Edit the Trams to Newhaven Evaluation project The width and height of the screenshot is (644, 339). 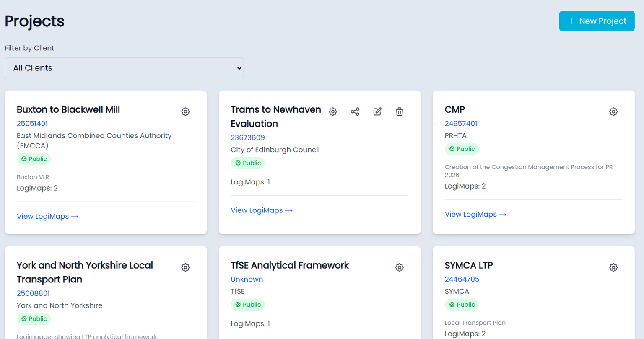click(x=377, y=111)
